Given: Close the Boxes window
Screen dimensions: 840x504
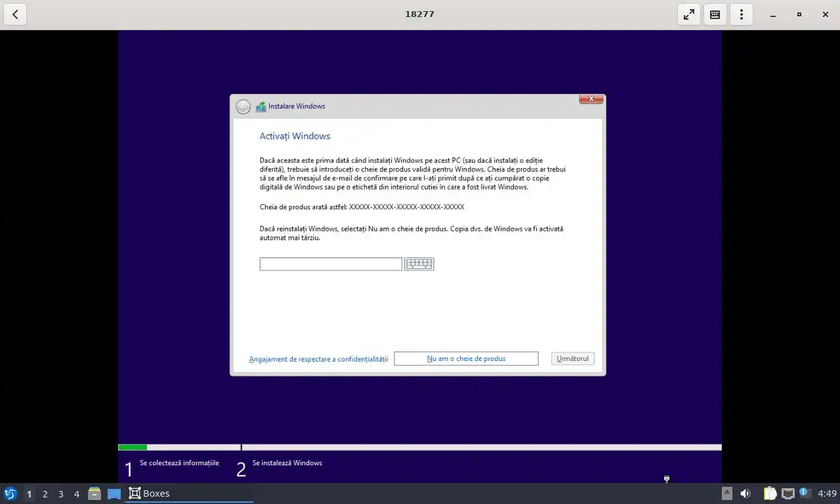Looking at the screenshot, I should (x=826, y=14).
